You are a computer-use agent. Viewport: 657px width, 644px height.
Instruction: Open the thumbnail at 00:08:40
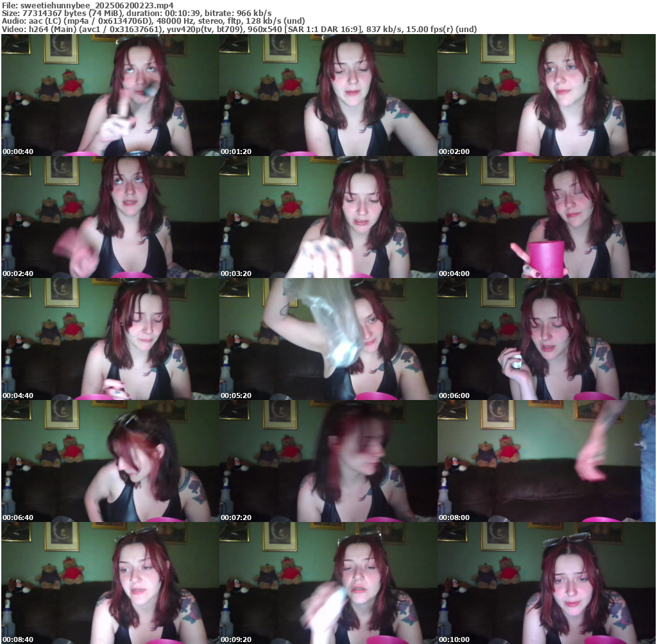coord(110,583)
